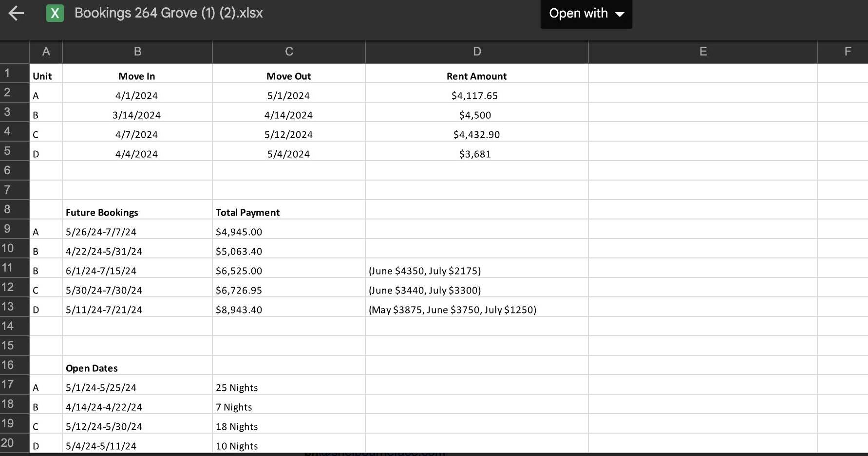
Task: Click the file name Bookings 264 Grove (1) (2).xlsx
Action: point(169,13)
